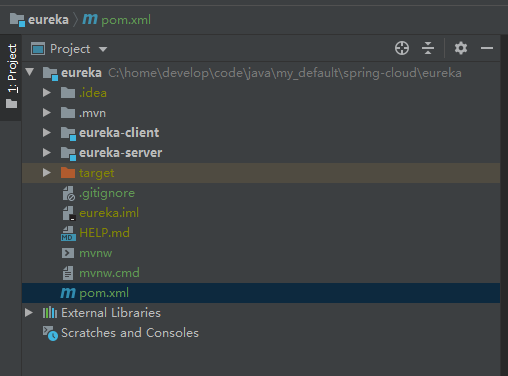Expand the eureka-server module arrow
The image size is (508, 376).
(47, 153)
